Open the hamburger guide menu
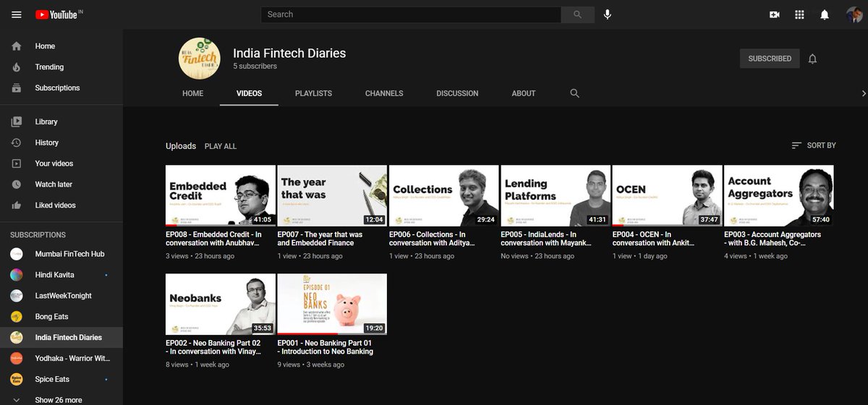This screenshot has height=405, width=868. click(x=17, y=14)
